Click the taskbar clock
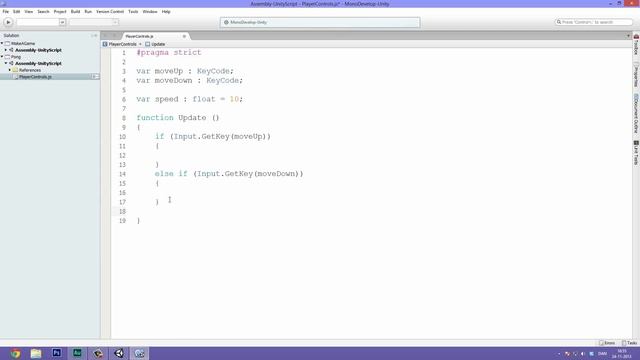The height and width of the screenshot is (360, 640). click(622, 353)
